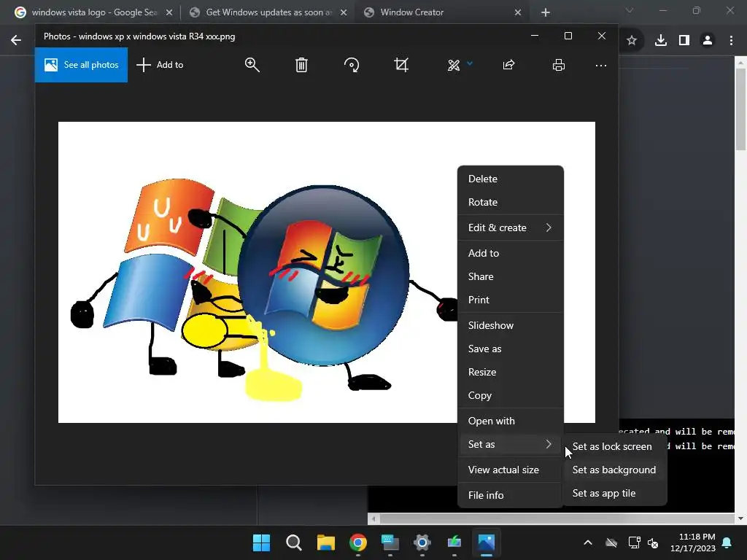Choose Rotate in the context menu
The height and width of the screenshot is (560, 747).
click(x=510, y=202)
